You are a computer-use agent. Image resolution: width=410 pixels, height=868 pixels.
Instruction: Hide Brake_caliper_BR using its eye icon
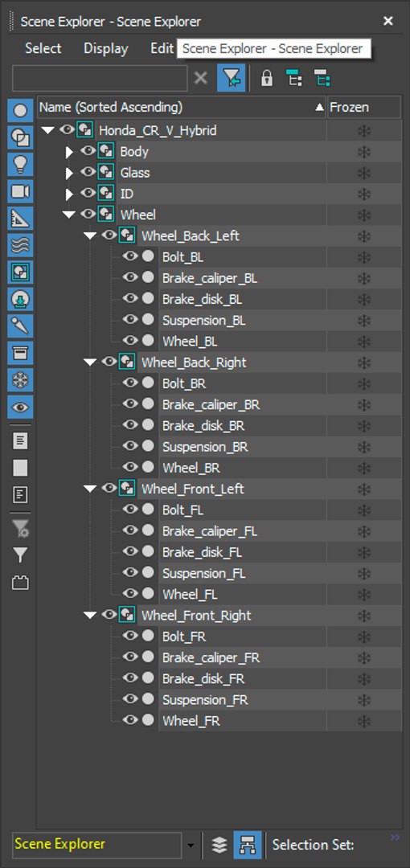click(130, 404)
